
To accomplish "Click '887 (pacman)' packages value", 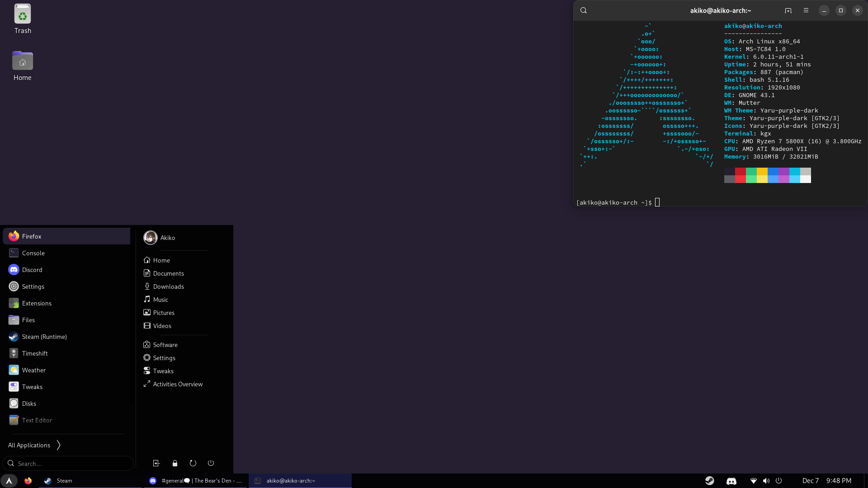I will 782,72.
